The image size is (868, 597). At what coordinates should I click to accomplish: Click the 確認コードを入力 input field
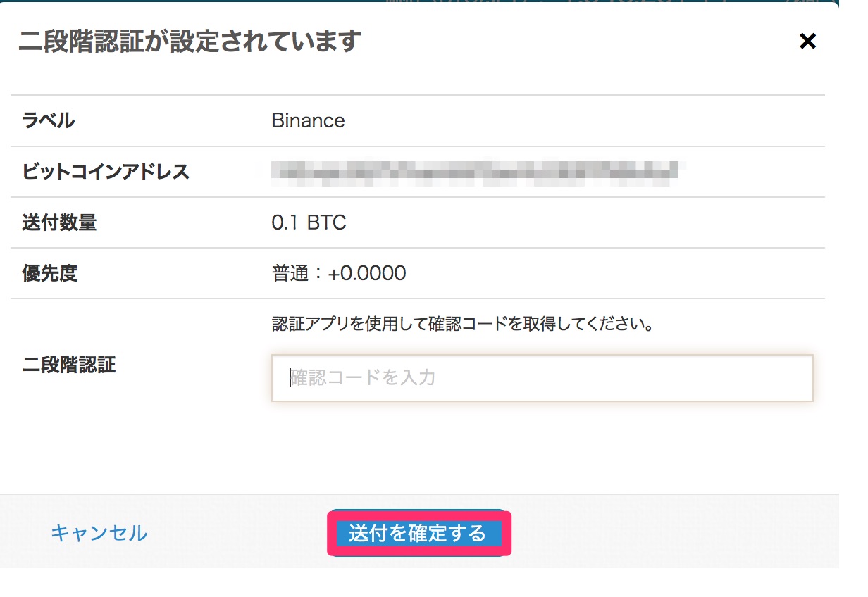(x=542, y=378)
